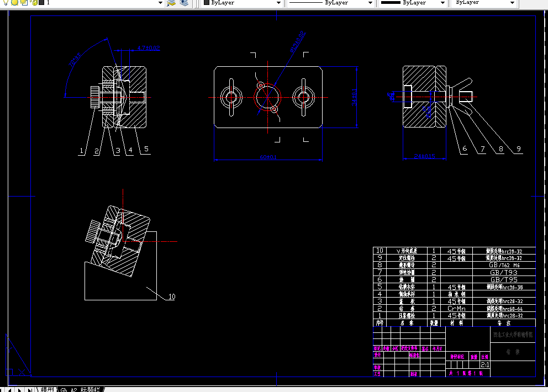
Task: Expand the linetype ByLayer dropdown
Action: pyautogui.click(x=371, y=3)
